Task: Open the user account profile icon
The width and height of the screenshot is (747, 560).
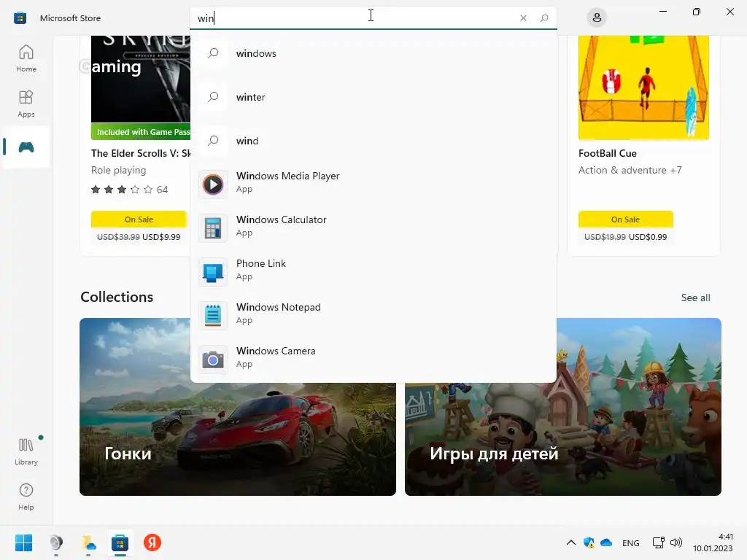Action: (597, 18)
